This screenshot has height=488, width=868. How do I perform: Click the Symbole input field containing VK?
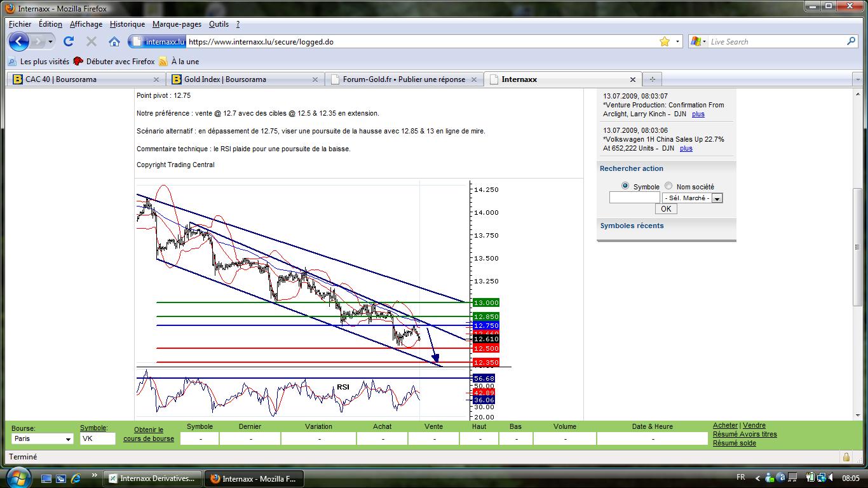pos(98,438)
